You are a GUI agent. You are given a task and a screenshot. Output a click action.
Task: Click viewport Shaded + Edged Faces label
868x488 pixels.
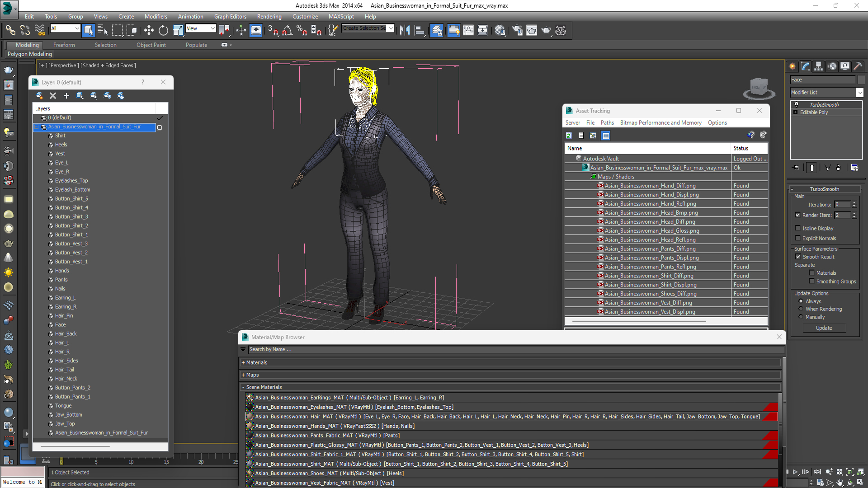pos(108,65)
